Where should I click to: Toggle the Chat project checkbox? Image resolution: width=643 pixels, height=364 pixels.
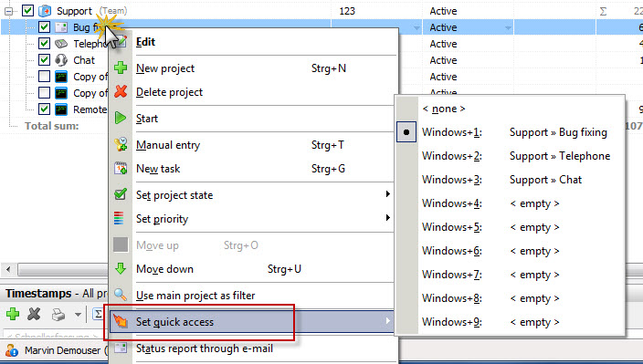[x=44, y=60]
